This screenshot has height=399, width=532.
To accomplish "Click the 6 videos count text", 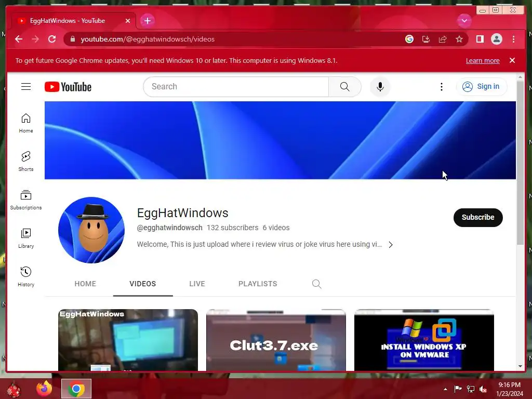I will 276,228.
